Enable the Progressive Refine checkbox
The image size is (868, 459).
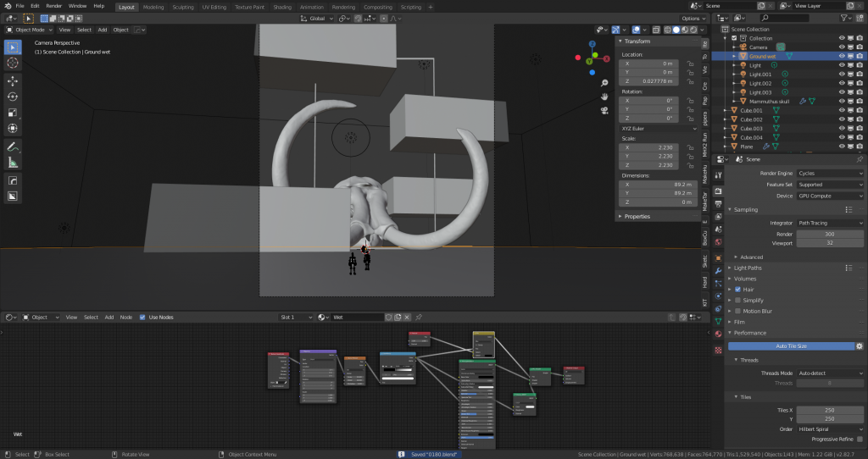859,440
